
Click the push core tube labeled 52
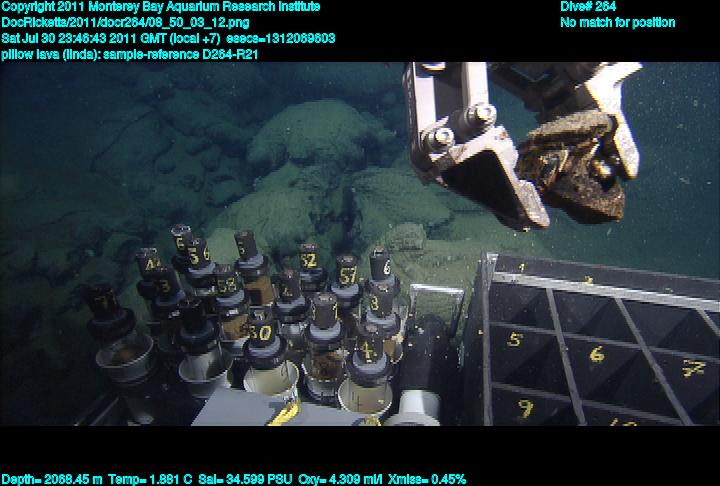[x=309, y=264]
